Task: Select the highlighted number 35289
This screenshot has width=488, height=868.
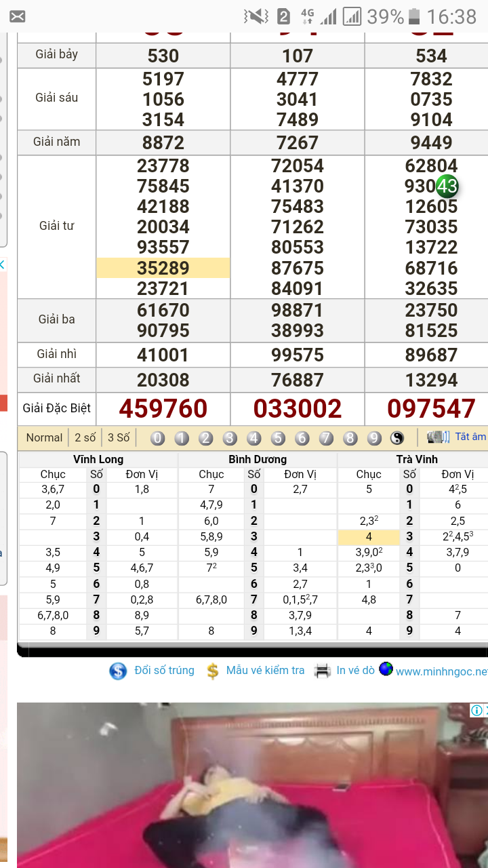Action: [x=163, y=268]
